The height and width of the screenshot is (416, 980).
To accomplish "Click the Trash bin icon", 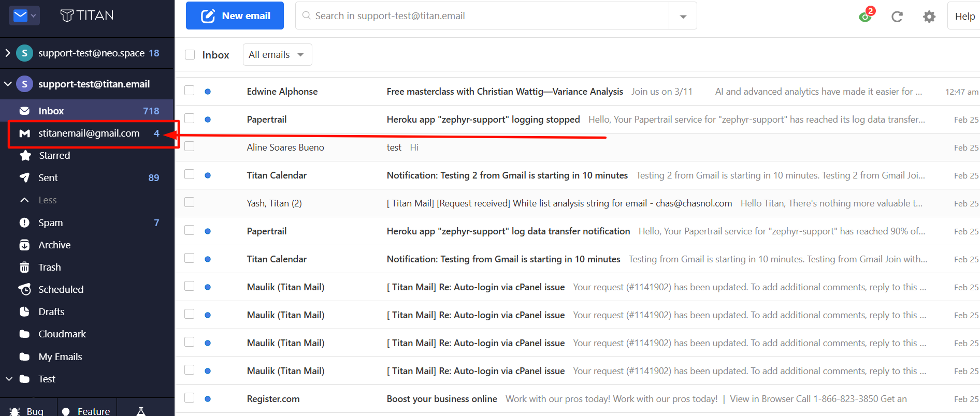I will tap(24, 267).
